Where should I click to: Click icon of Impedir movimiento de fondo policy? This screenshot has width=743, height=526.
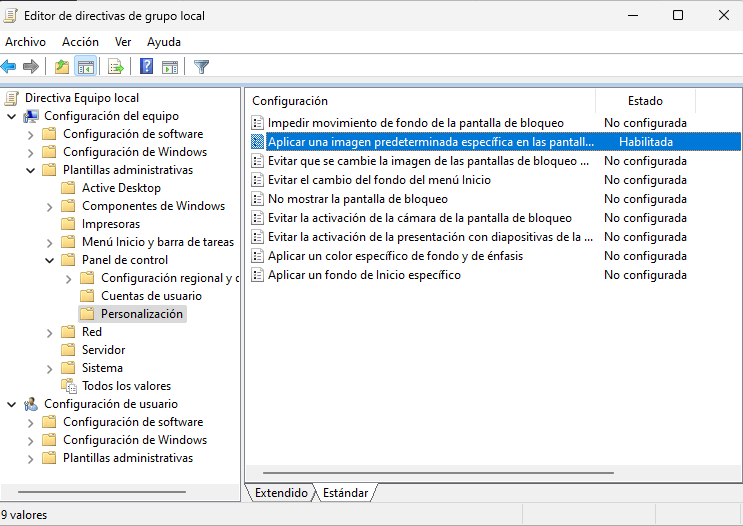click(x=257, y=123)
